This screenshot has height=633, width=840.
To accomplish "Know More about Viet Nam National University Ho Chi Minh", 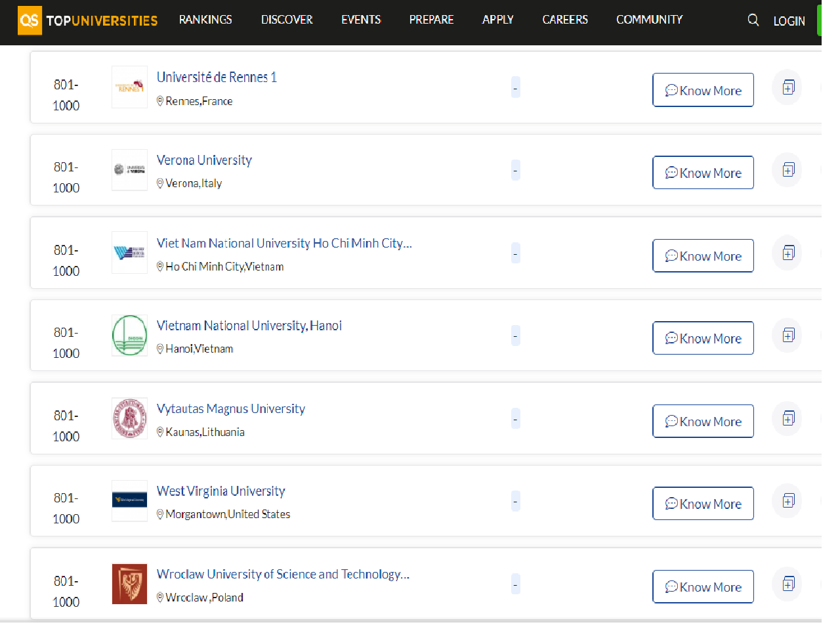I will [x=703, y=255].
